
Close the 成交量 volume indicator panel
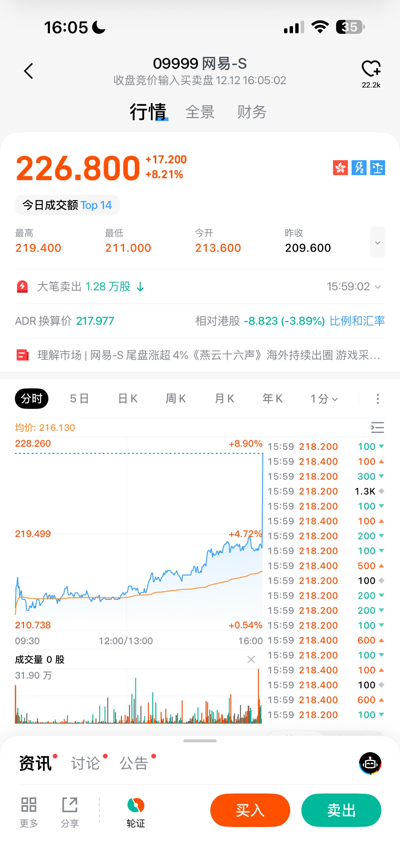coord(251,659)
